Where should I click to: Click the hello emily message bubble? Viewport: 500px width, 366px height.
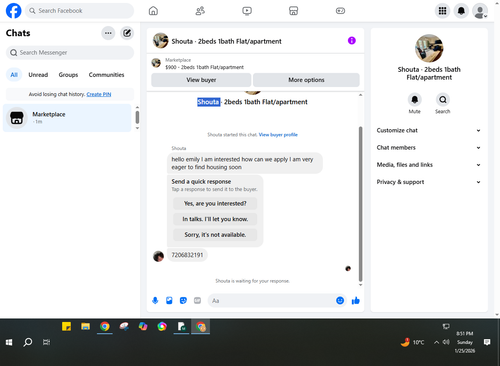245,163
